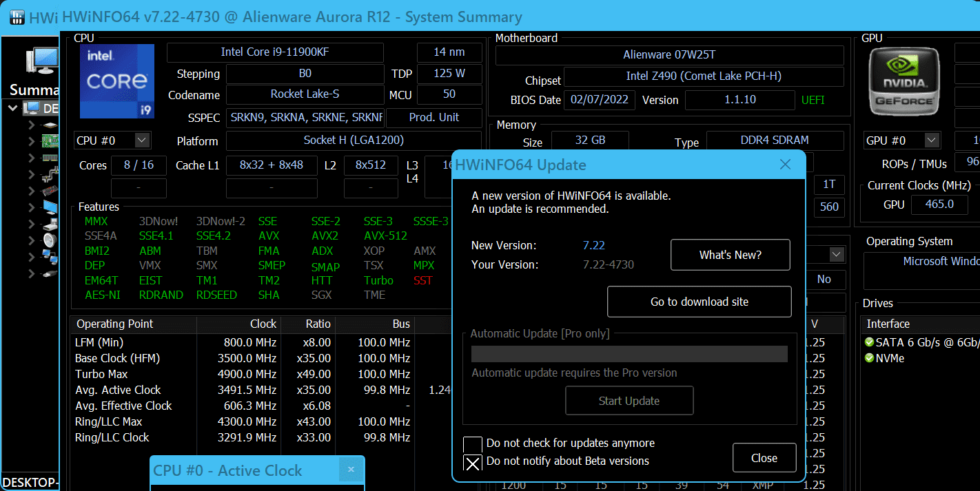
Task: Select the Drives tree icon
Action: tap(50, 224)
